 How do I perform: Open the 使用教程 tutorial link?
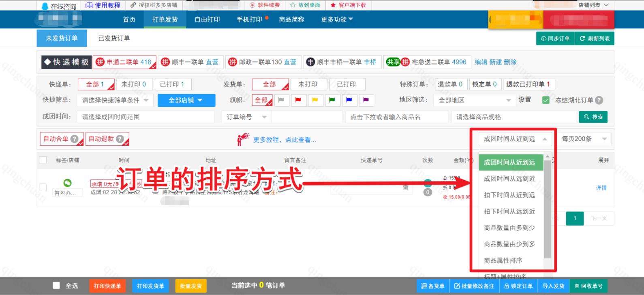(103, 5)
